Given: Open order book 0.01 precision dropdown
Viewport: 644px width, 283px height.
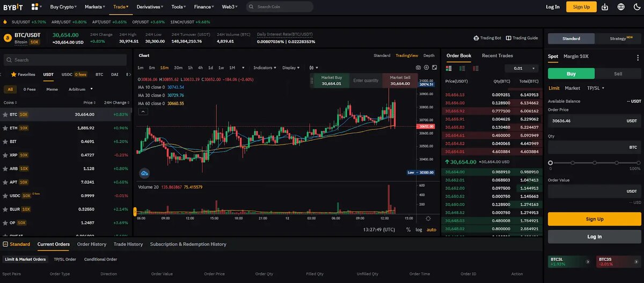Looking at the screenshot, I should pos(522,68).
